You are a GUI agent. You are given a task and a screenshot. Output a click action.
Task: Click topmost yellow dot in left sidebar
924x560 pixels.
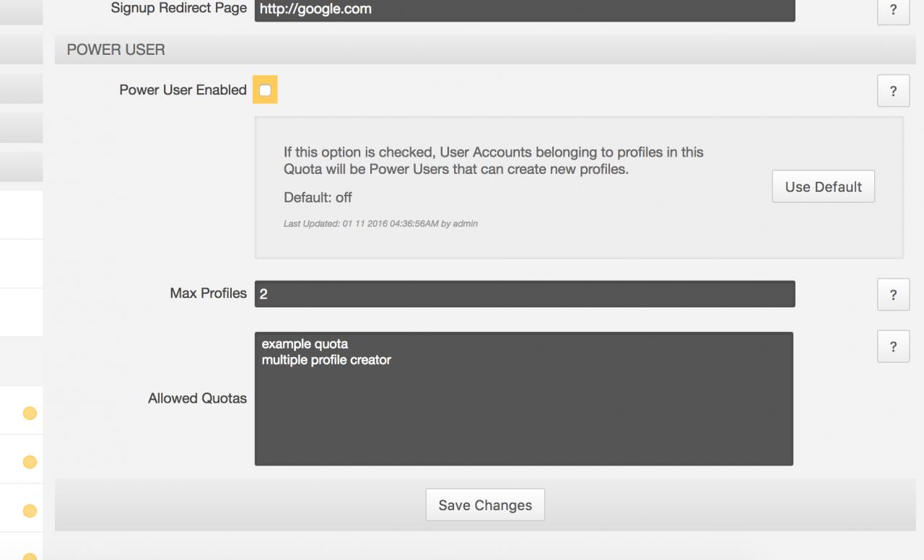30,414
